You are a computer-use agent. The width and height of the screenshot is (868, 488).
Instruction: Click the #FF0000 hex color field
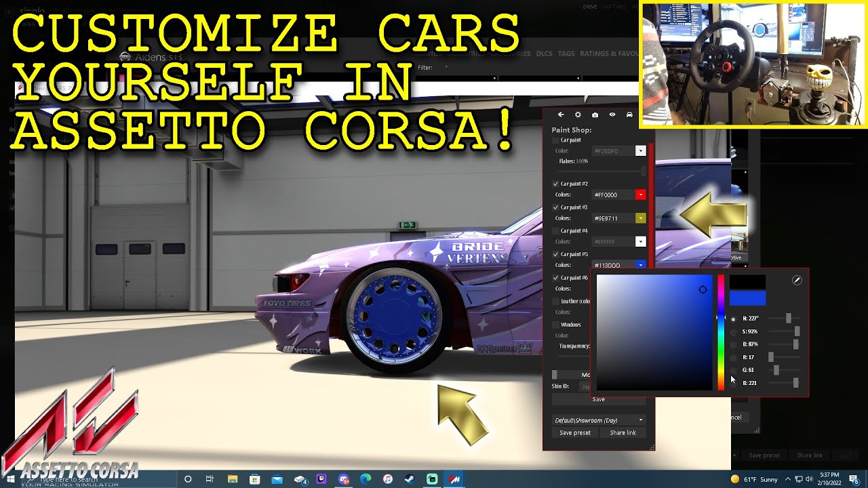613,195
